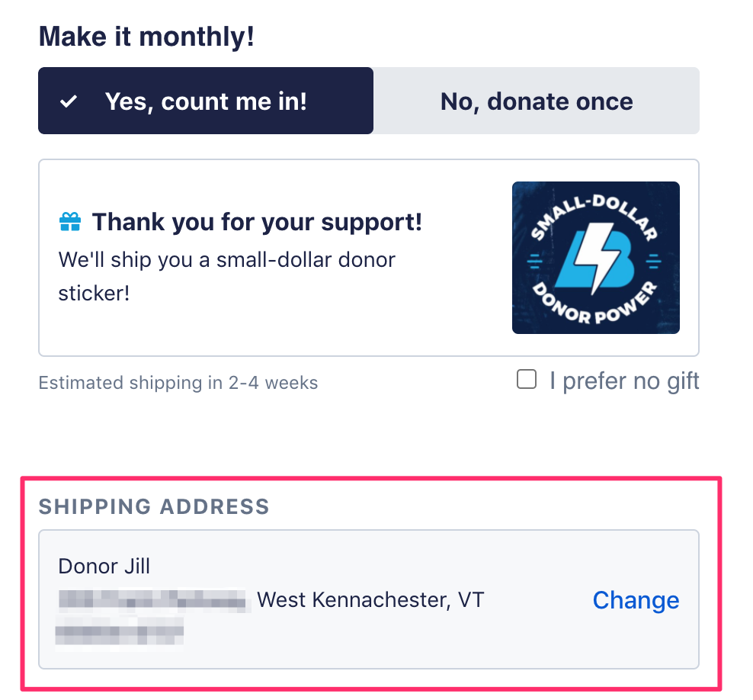Click the "DONOR POWER" arc text on the sticker
Image resolution: width=753 pixels, height=700 pixels.
(x=596, y=309)
